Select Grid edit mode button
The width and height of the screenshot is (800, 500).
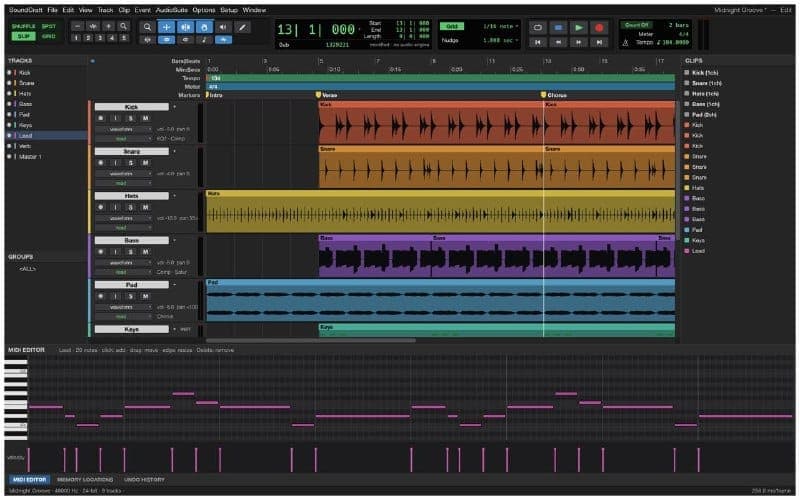[49, 36]
